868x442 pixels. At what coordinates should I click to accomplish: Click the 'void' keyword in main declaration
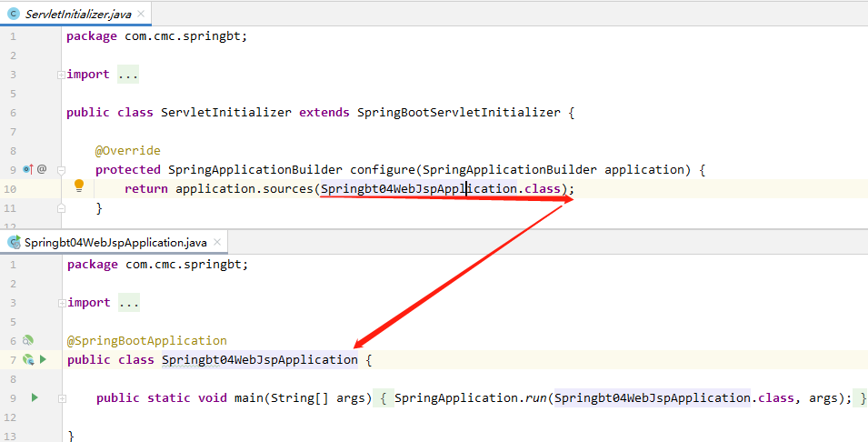pyautogui.click(x=213, y=397)
